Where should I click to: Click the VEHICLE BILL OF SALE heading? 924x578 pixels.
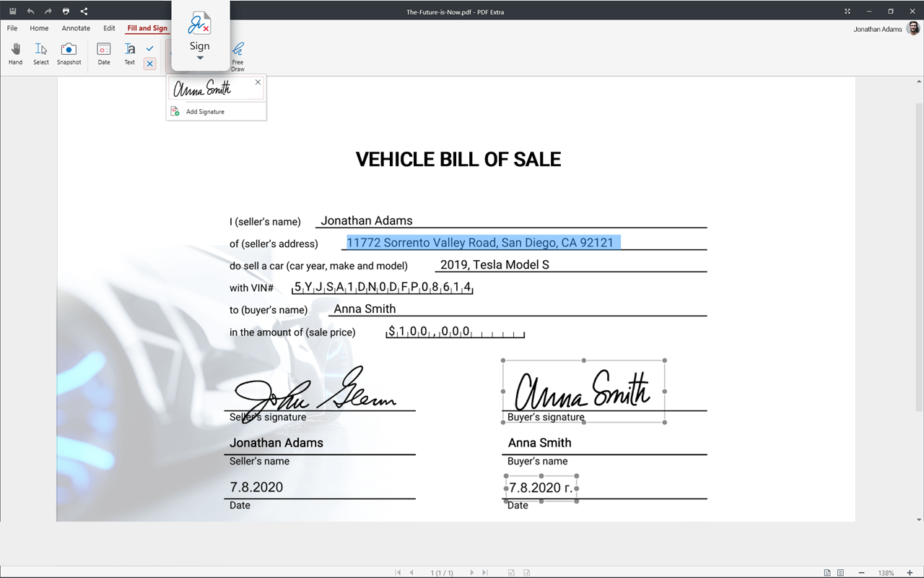pos(458,160)
